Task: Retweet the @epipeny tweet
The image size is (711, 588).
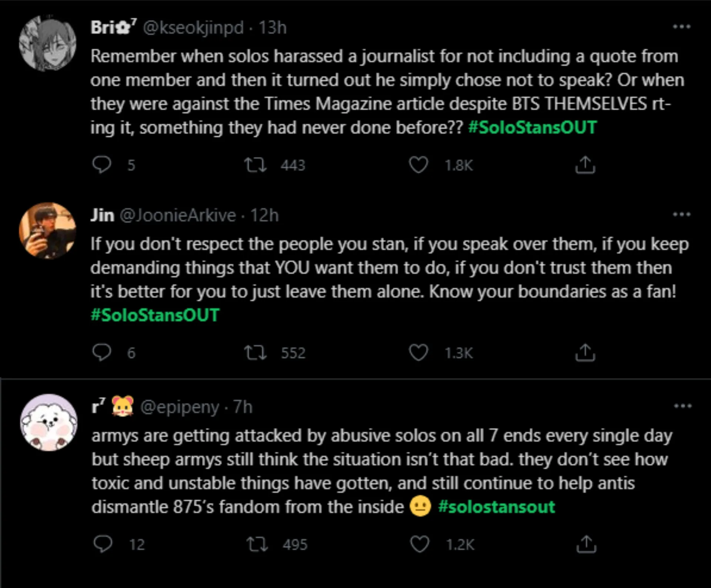Action: pyautogui.click(x=257, y=544)
